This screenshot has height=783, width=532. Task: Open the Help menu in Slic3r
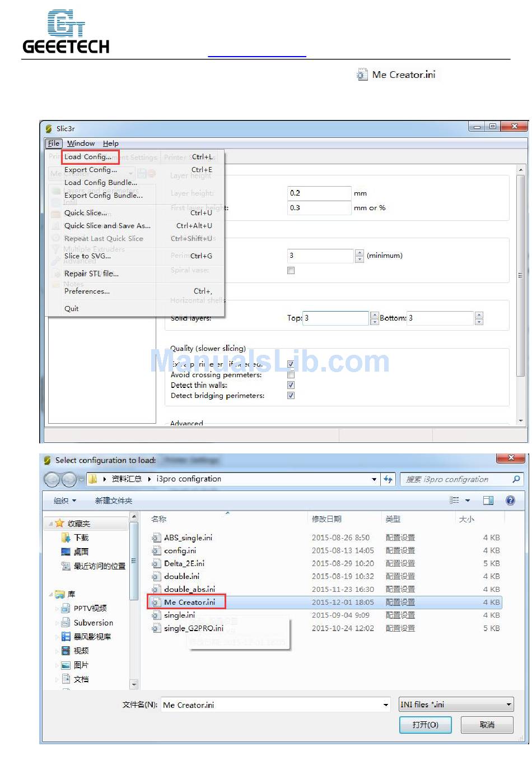111,143
